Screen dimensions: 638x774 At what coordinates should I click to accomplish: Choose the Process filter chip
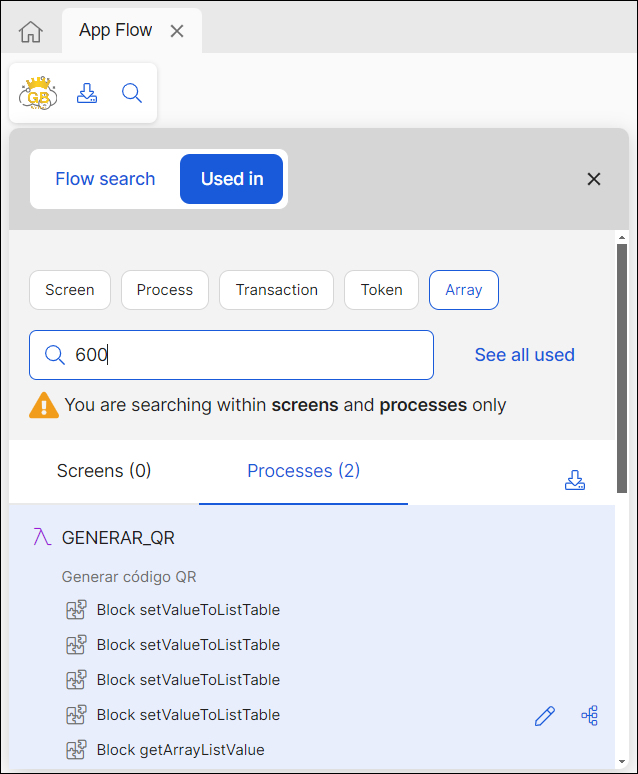click(x=165, y=290)
